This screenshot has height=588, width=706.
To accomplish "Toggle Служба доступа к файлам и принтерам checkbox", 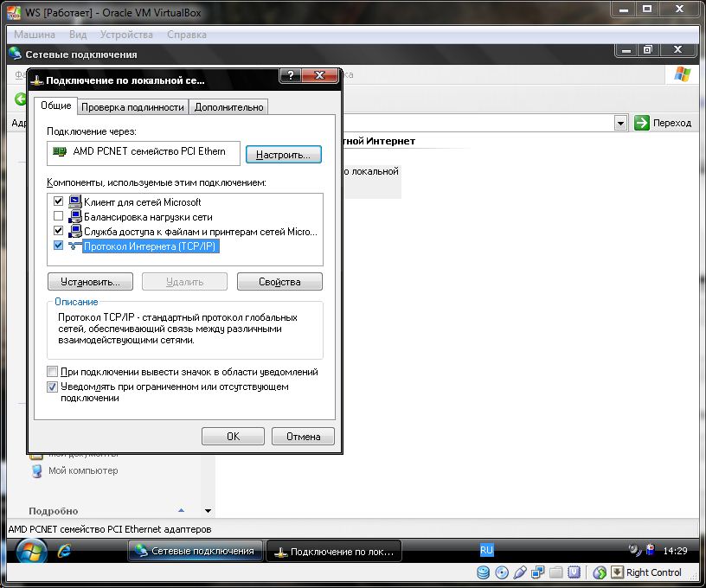I will pyautogui.click(x=58, y=231).
